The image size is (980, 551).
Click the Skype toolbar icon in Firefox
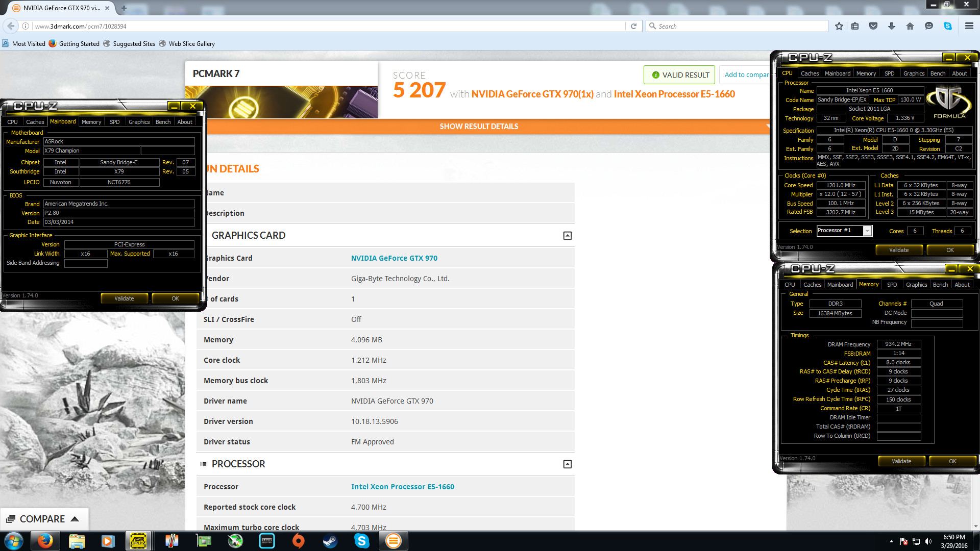[x=948, y=26]
